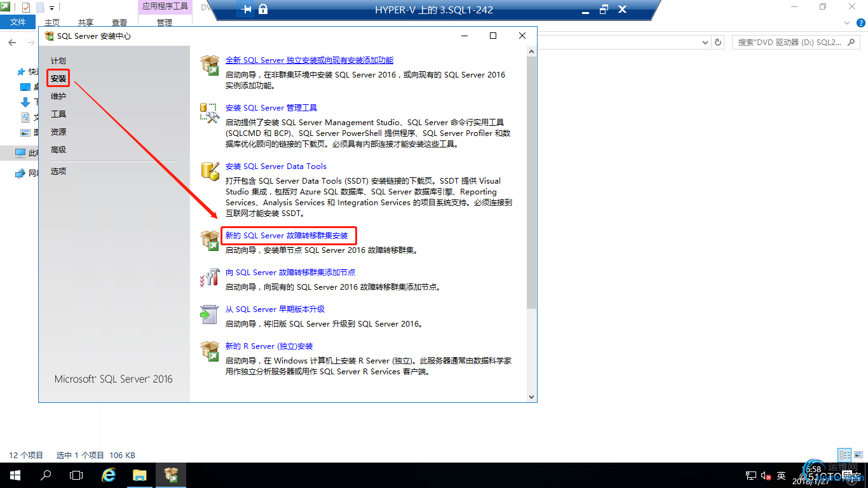
Task: Switch input language via 英 indicator
Action: [781, 476]
